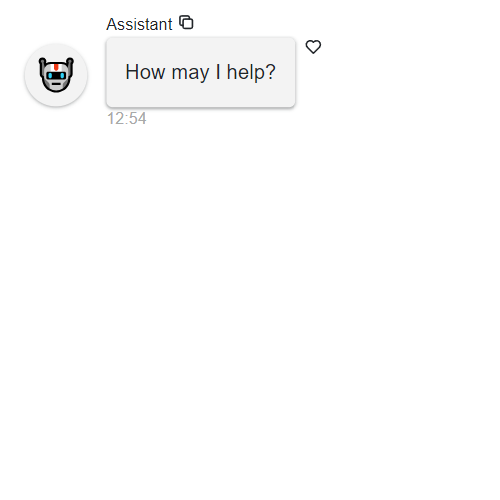Select the "How may I help?" message bubble
The height and width of the screenshot is (500, 500).
coord(201,72)
